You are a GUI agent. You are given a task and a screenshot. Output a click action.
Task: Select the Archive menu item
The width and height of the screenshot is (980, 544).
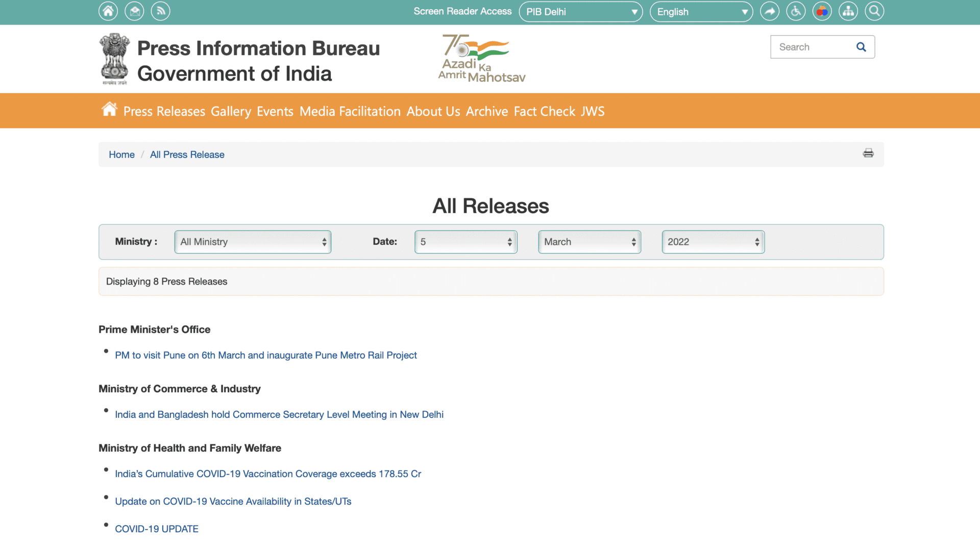pos(487,111)
